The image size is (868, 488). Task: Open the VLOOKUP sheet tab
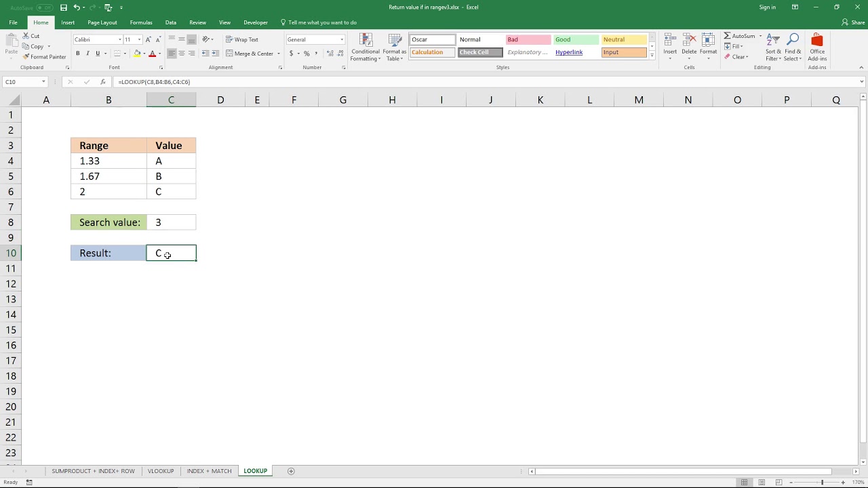(x=161, y=471)
